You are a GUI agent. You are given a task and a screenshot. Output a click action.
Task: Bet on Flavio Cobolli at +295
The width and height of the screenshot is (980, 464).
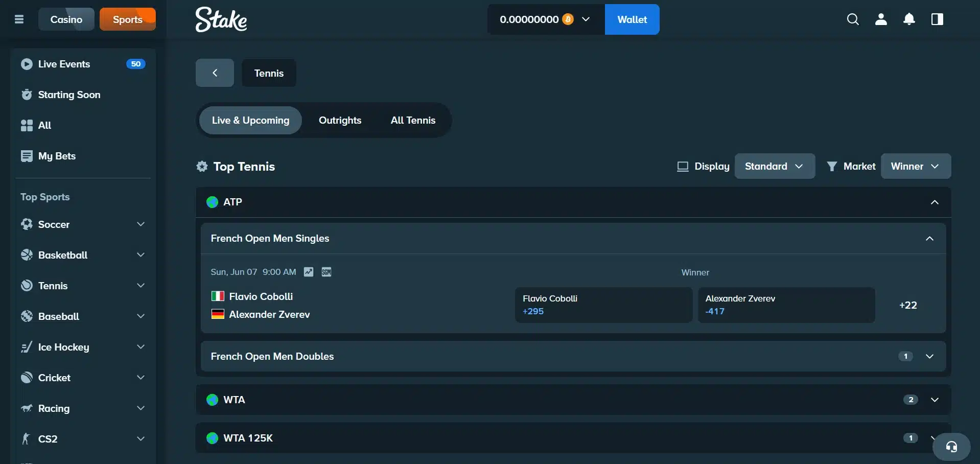[603, 305]
